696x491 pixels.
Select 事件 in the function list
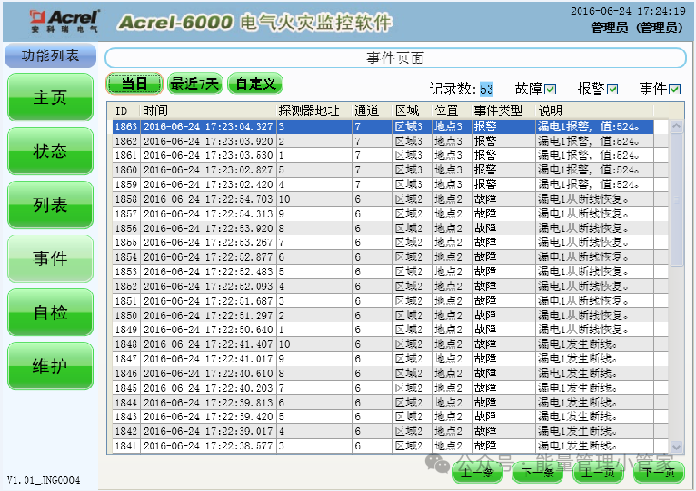pos(50,258)
